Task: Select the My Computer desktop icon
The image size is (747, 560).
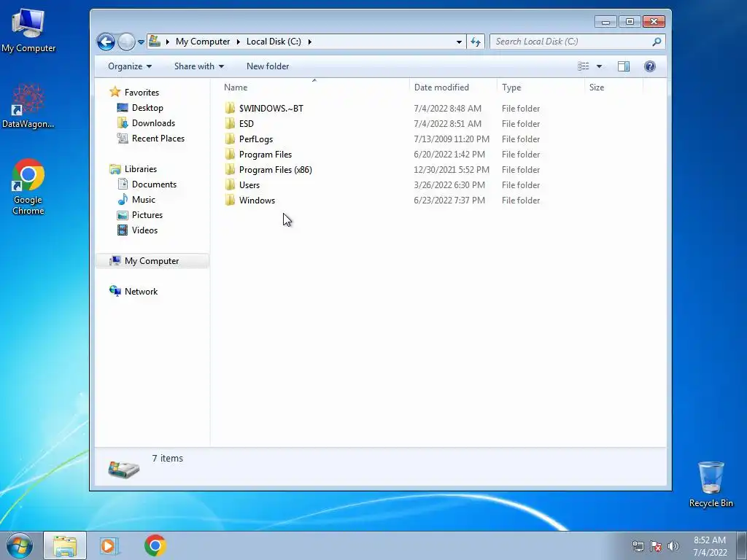Action: point(28,31)
